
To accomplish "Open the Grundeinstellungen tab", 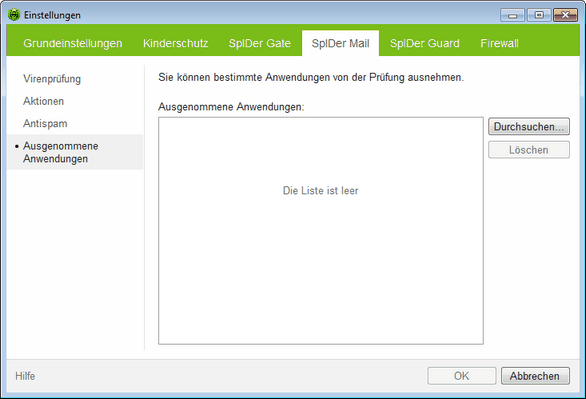I will point(73,43).
